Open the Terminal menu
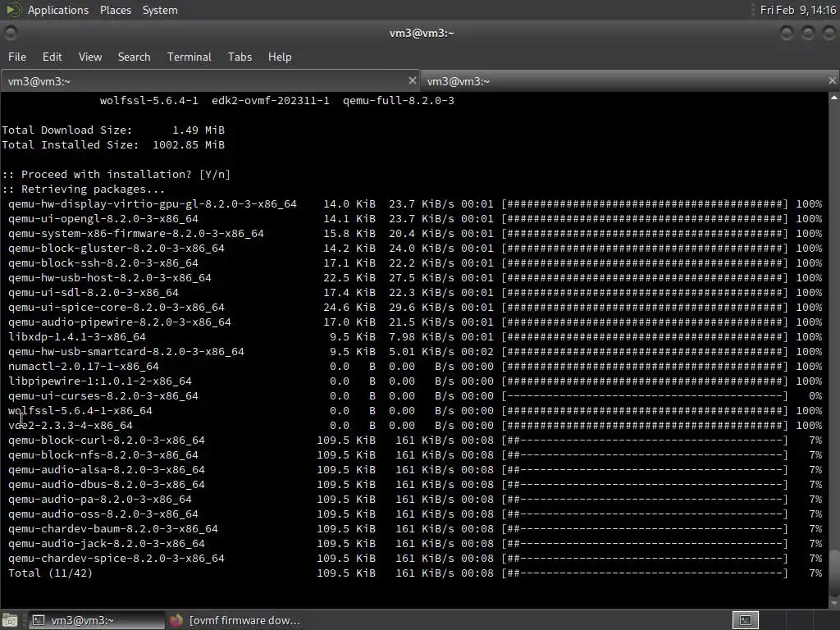Screen dimensions: 840x630 (189, 57)
